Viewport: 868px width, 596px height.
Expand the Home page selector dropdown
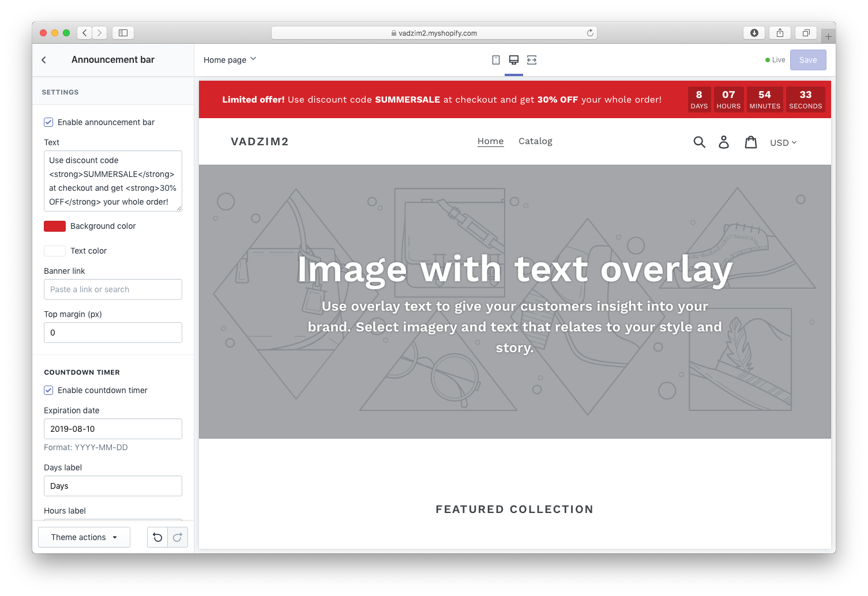click(x=230, y=60)
